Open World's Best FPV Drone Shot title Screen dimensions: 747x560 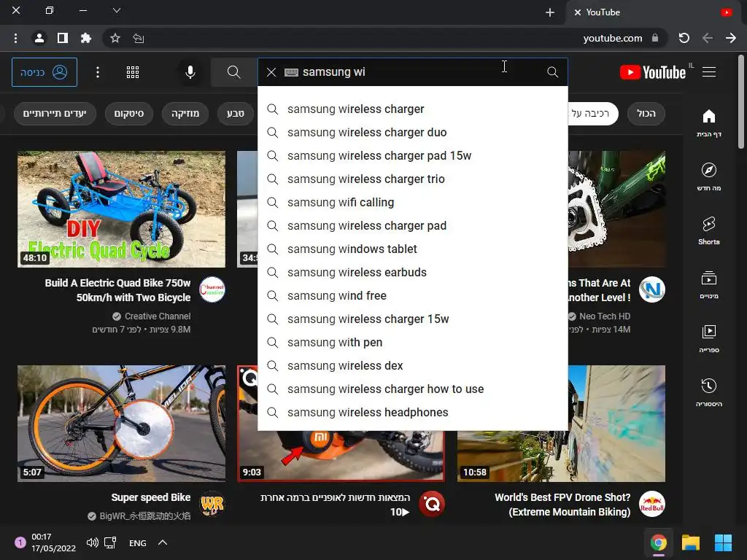(562, 505)
